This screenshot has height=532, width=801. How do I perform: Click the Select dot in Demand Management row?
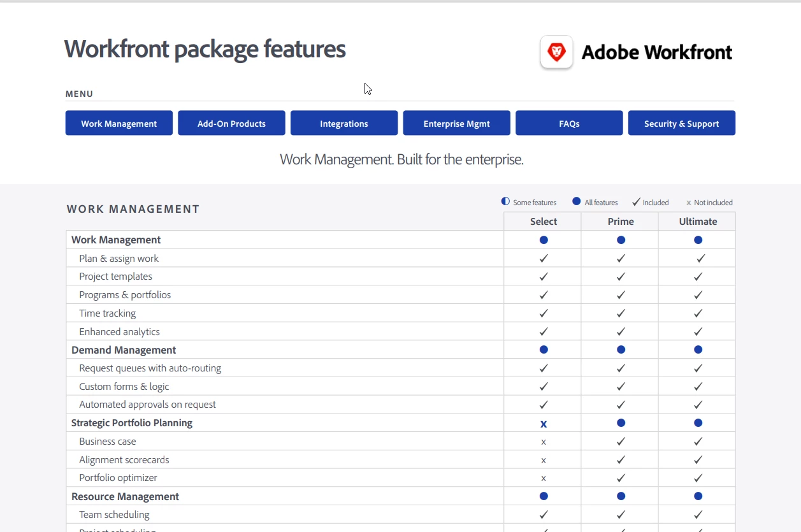(x=544, y=350)
